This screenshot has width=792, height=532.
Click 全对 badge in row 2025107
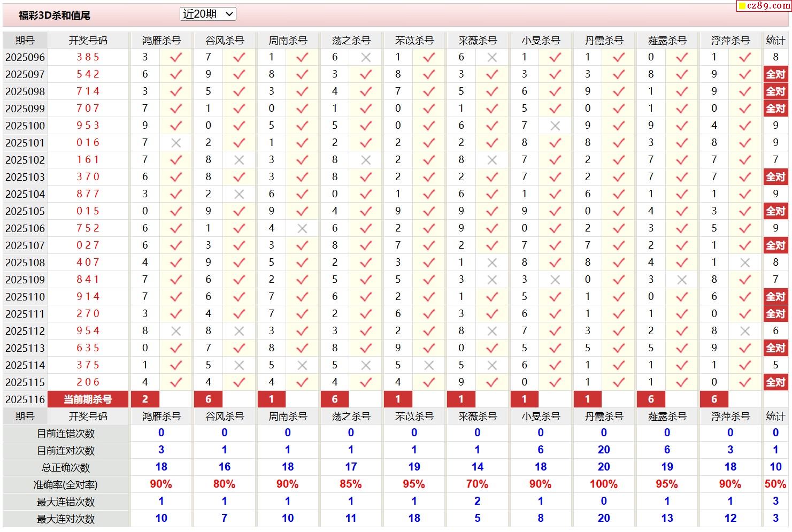point(775,245)
